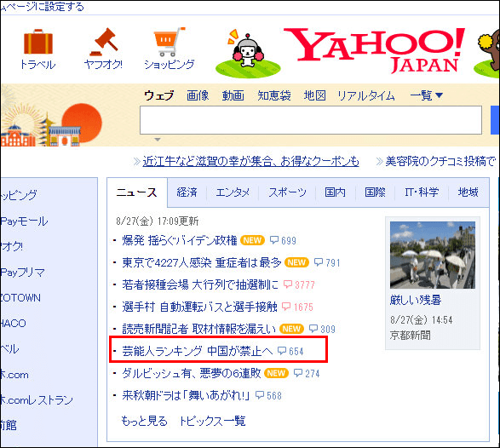
Task: Open the 近江牛など滋賀の幸 coupon link
Action: coord(250,161)
